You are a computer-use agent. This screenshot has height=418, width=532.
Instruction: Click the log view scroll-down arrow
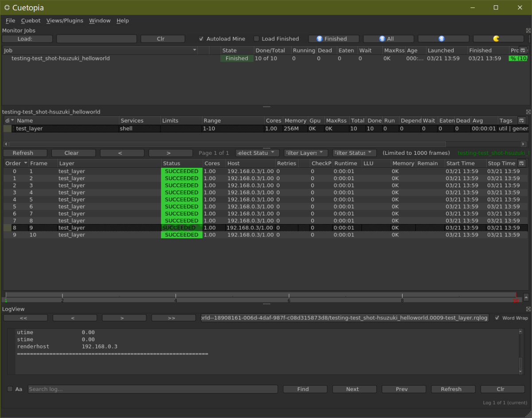point(520,371)
